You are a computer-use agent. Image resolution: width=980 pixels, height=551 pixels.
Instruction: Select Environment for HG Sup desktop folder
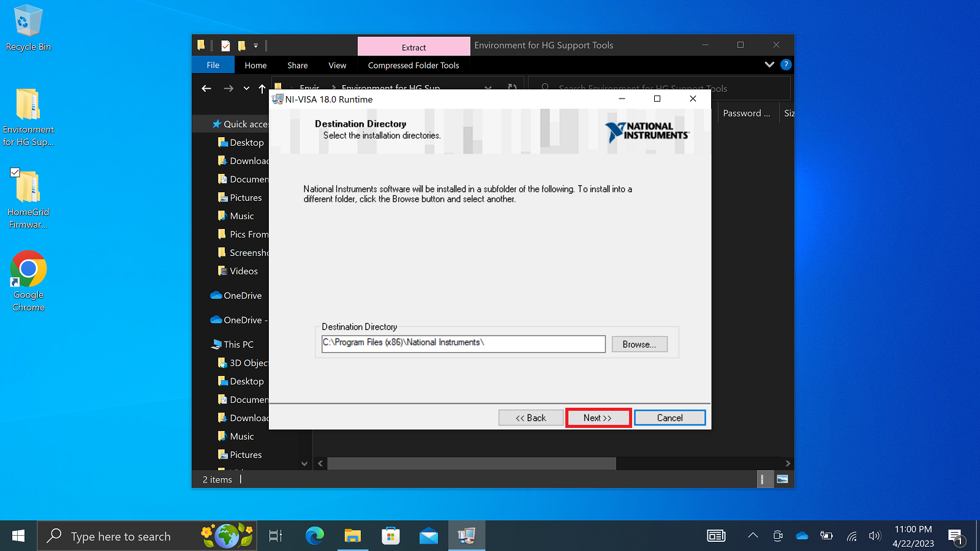(28, 118)
